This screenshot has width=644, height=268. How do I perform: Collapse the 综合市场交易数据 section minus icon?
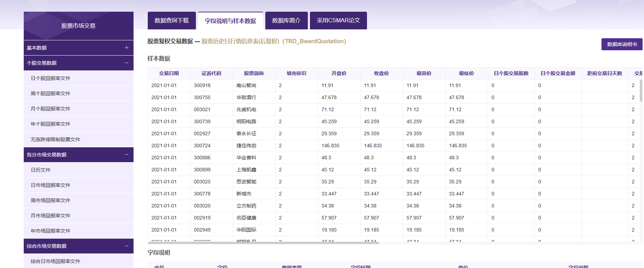coord(126,246)
